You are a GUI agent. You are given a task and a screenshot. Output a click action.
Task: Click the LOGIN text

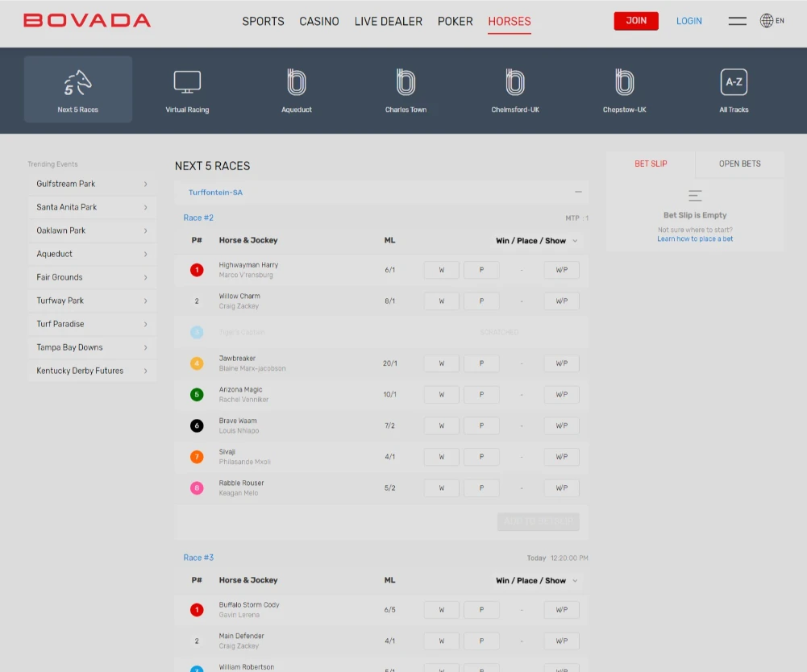pyautogui.click(x=688, y=21)
